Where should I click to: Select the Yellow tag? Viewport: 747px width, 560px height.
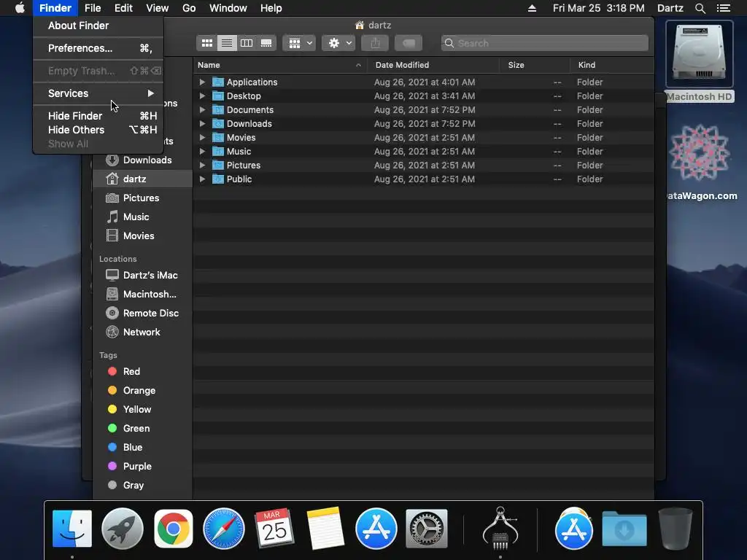click(x=144, y=410)
